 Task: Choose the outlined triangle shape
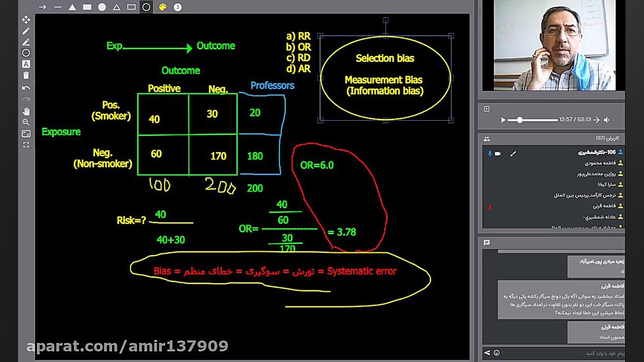click(117, 7)
